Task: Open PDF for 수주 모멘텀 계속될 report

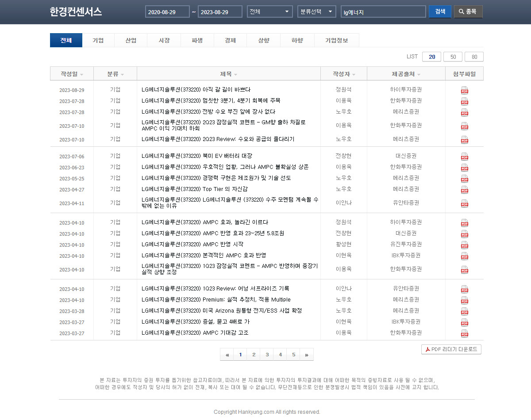Action: [x=464, y=203]
